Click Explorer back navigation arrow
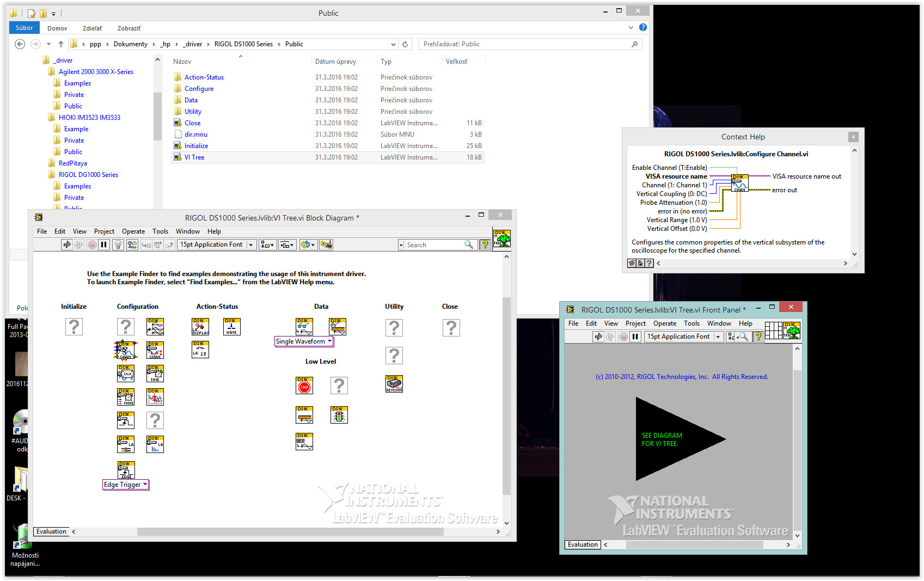Screen dimensions: 924x581 coord(20,44)
